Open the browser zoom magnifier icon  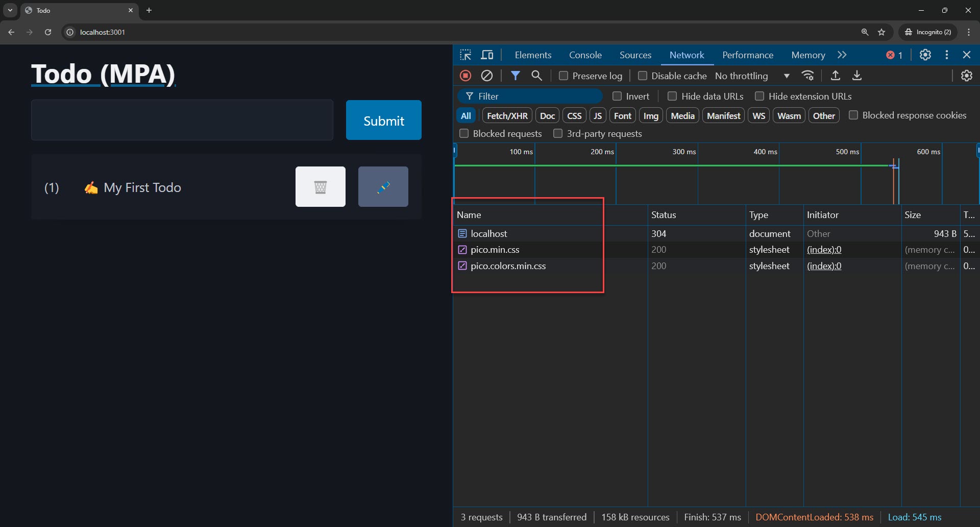(865, 32)
